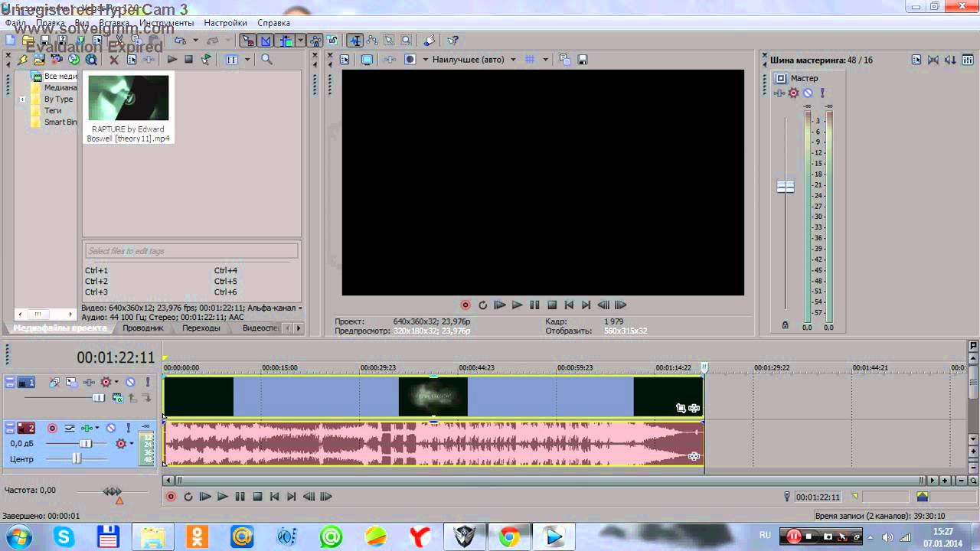Open the Справка menu
980x551 pixels.
click(x=273, y=23)
